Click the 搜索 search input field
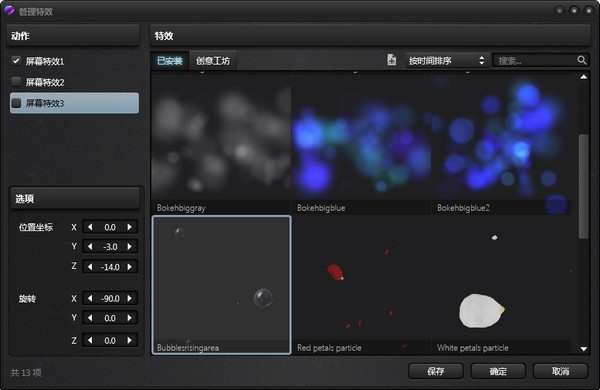The width and height of the screenshot is (600, 390). click(535, 60)
